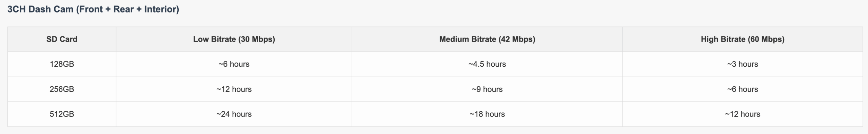This screenshot has height=134, width=868.
Task: Click the High Bitrate (60 Mbps) header
Action: (x=743, y=39)
